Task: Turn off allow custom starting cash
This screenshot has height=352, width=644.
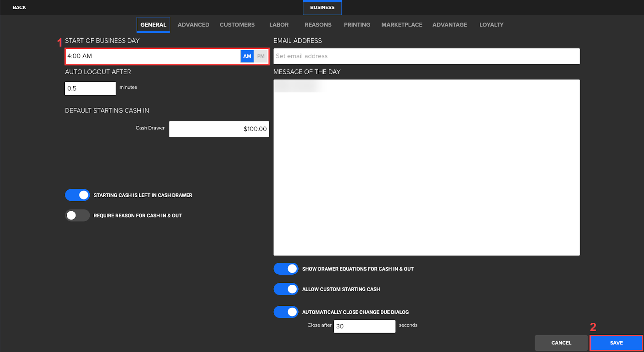Action: 286,289
